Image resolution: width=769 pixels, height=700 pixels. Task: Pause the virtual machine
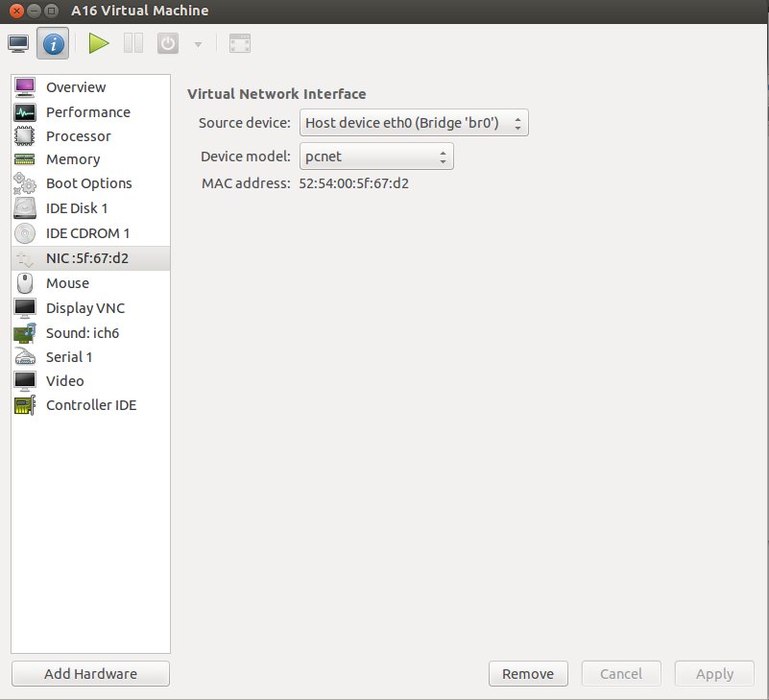[132, 42]
